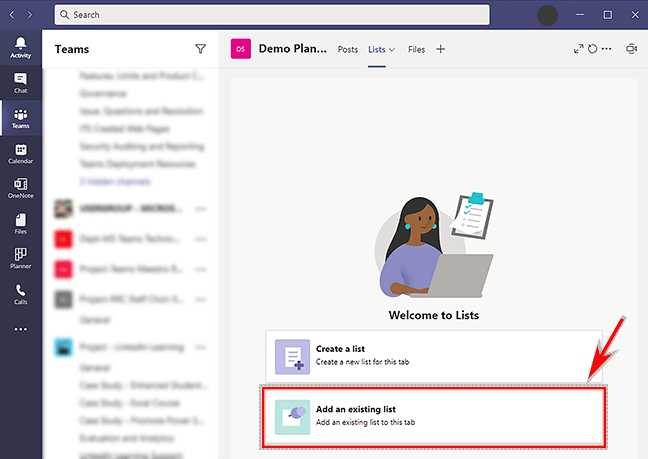Open the Activity feed
Viewport: 648px width, 459px height.
(20, 47)
